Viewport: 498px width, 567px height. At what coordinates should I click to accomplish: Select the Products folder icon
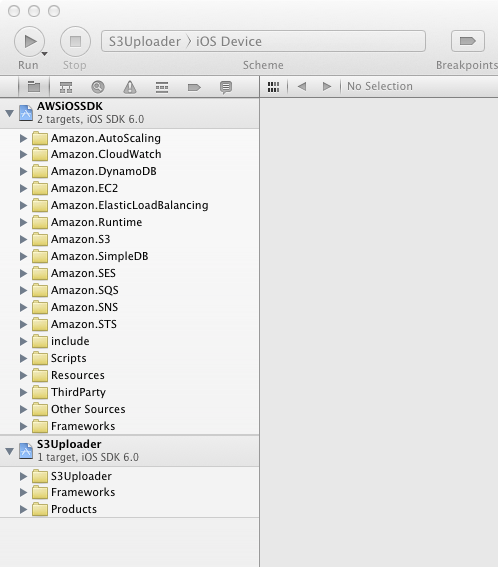tap(40, 510)
